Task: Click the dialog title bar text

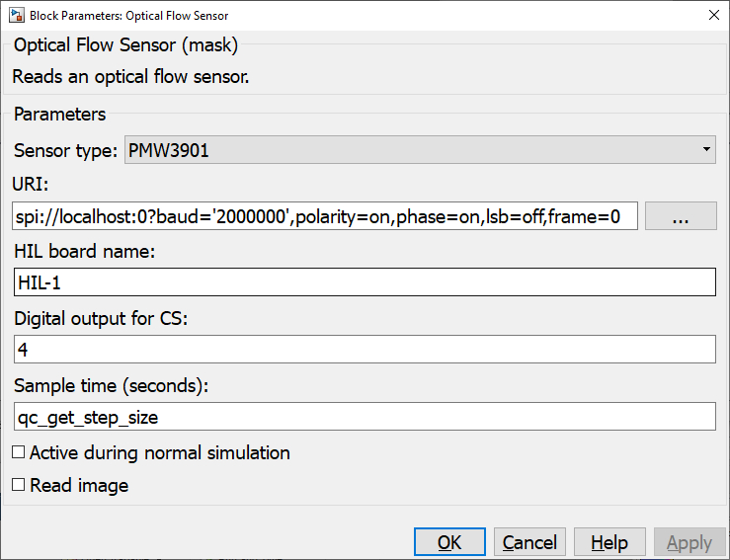Action: click(x=128, y=16)
